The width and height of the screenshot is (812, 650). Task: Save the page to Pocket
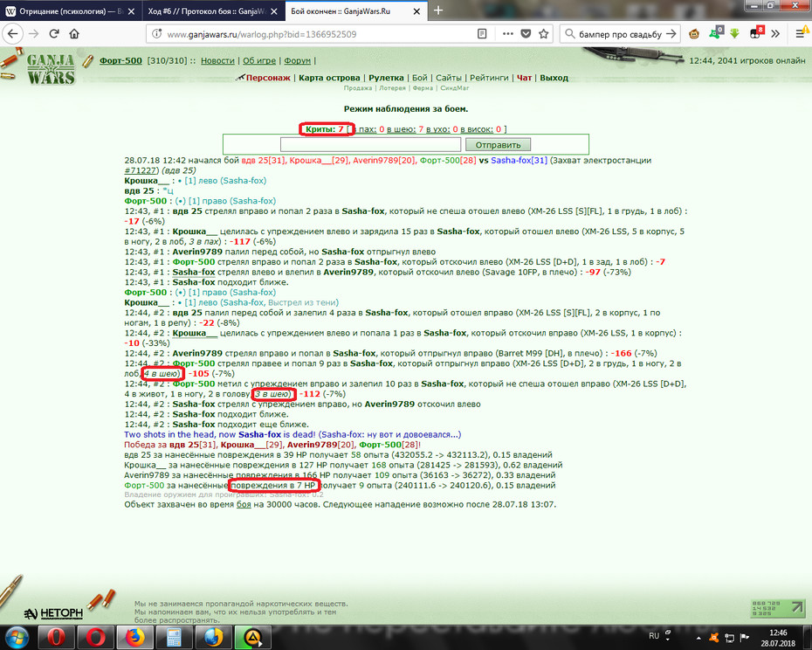click(x=526, y=34)
